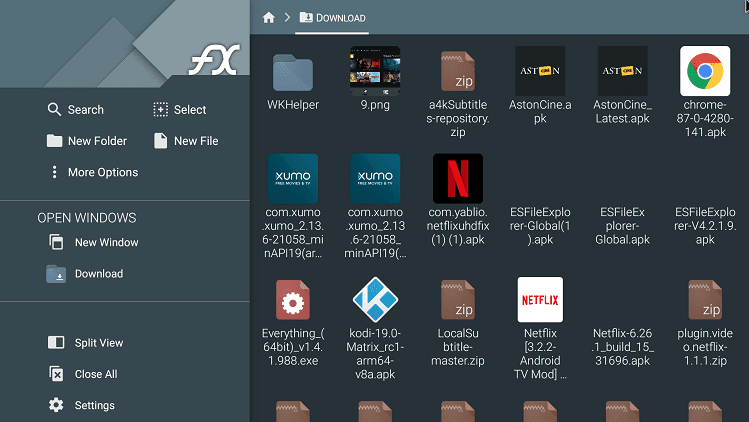
Task: Select a4kSubtitles-repository.zip archive icon
Action: tap(458, 71)
